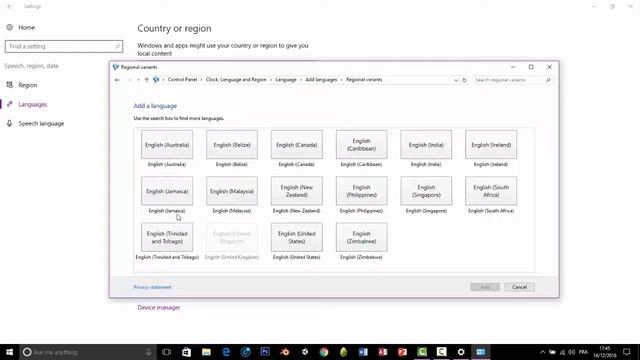Open File Explorer from the taskbar

tap(206, 352)
